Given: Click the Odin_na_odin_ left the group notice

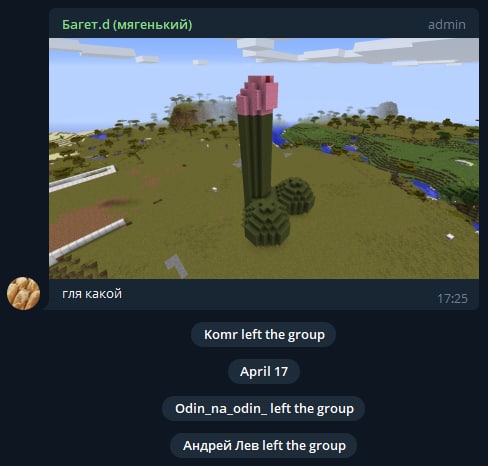Looking at the screenshot, I should click(263, 408).
